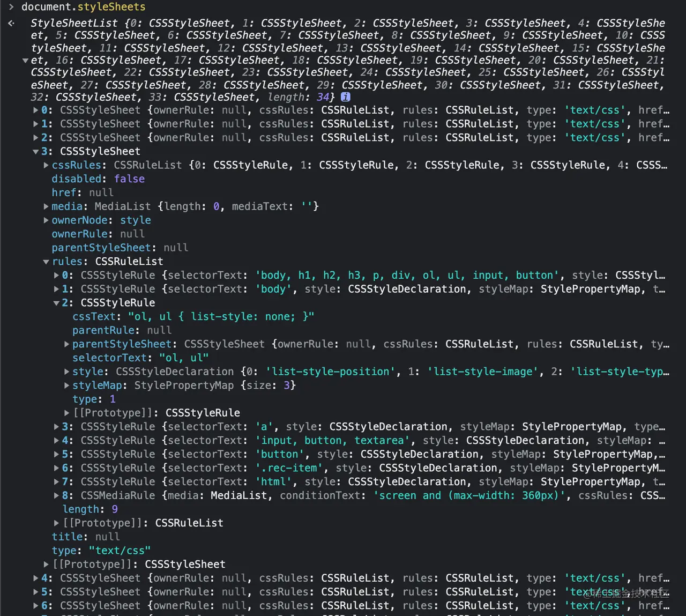Click the document.styleSheets console input line
Viewport: 686px width, 616px height.
point(84,7)
